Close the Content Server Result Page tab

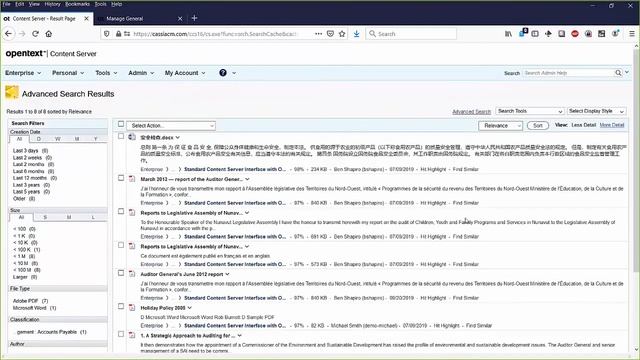click(x=87, y=18)
